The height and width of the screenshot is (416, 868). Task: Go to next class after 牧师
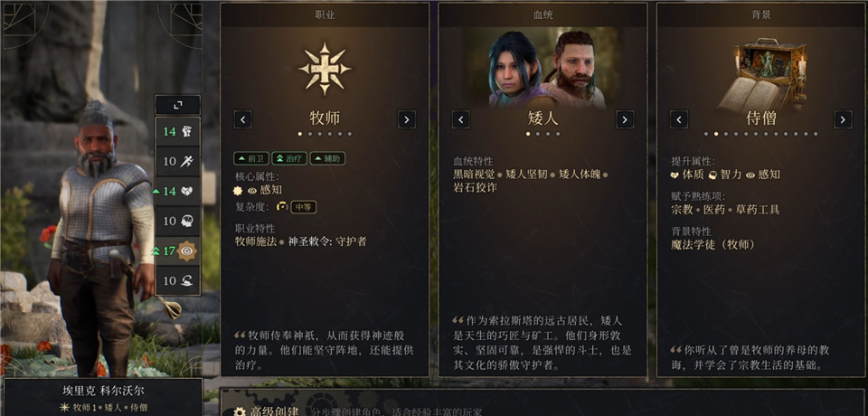pyautogui.click(x=406, y=119)
